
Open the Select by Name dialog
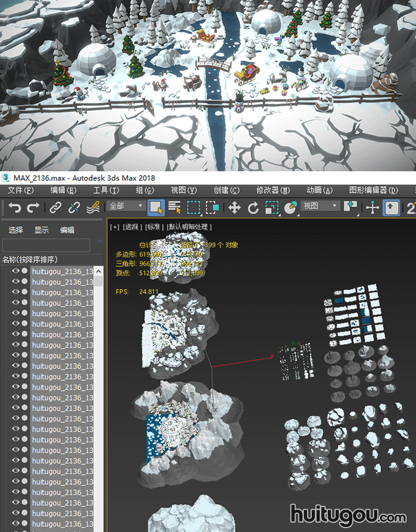coord(175,207)
